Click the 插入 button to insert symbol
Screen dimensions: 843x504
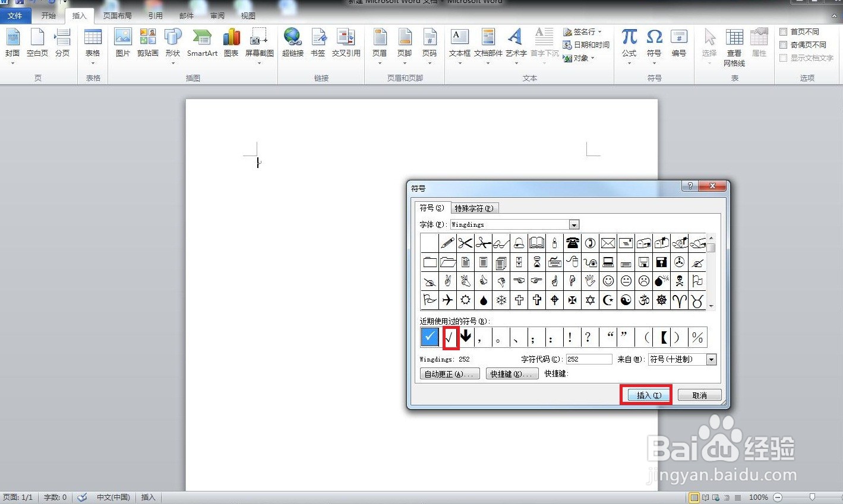646,394
